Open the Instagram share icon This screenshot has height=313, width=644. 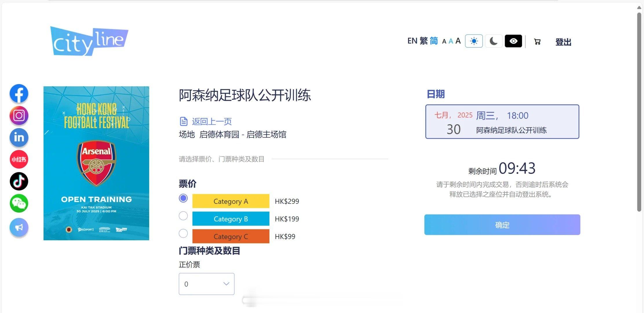point(19,115)
